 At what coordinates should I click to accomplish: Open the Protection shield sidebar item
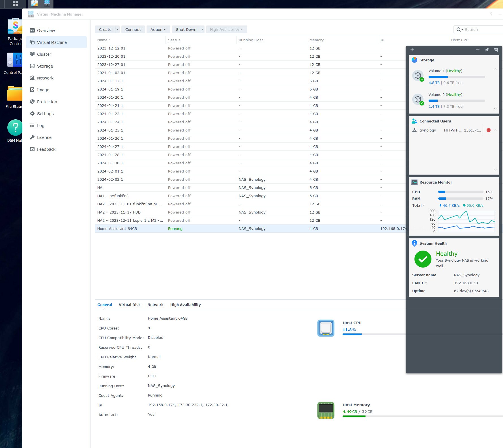click(x=47, y=102)
